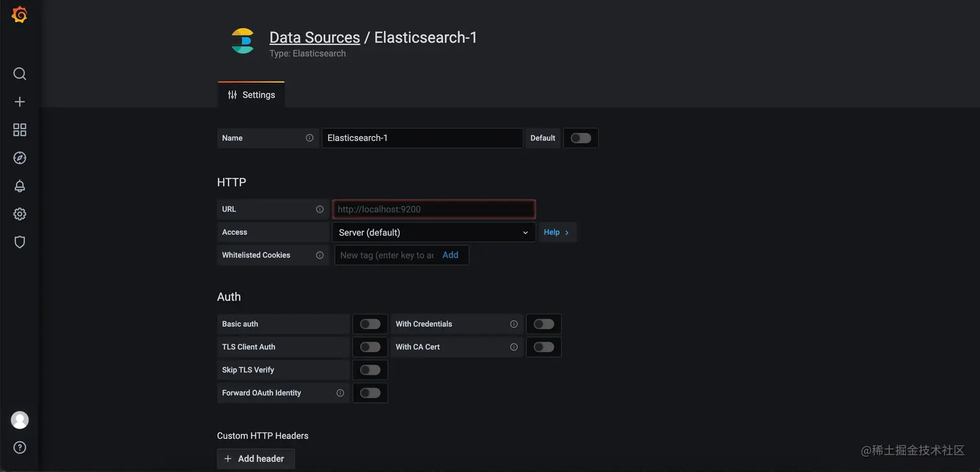
Task: Open the Create plus menu in sidebar
Action: click(x=19, y=102)
